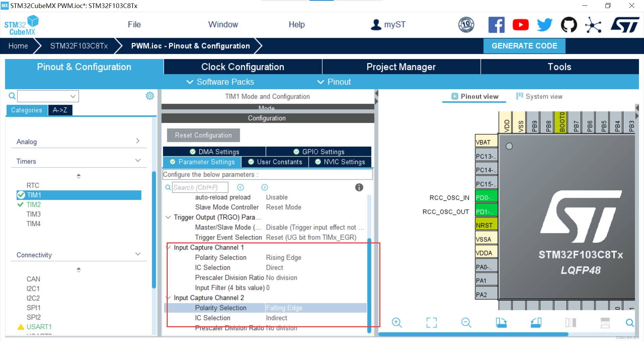The height and width of the screenshot is (342, 644).
Task: Open the File menu
Action: point(134,24)
